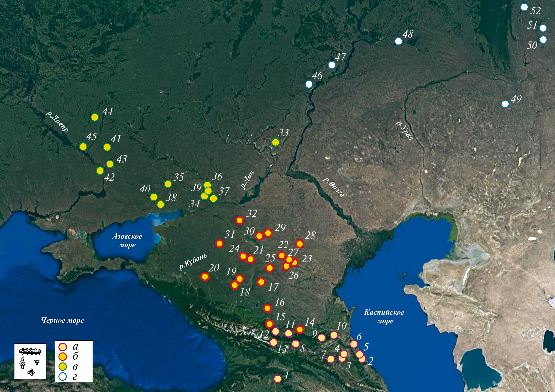Click legend swatch 'а' pink circle

coord(63,347)
